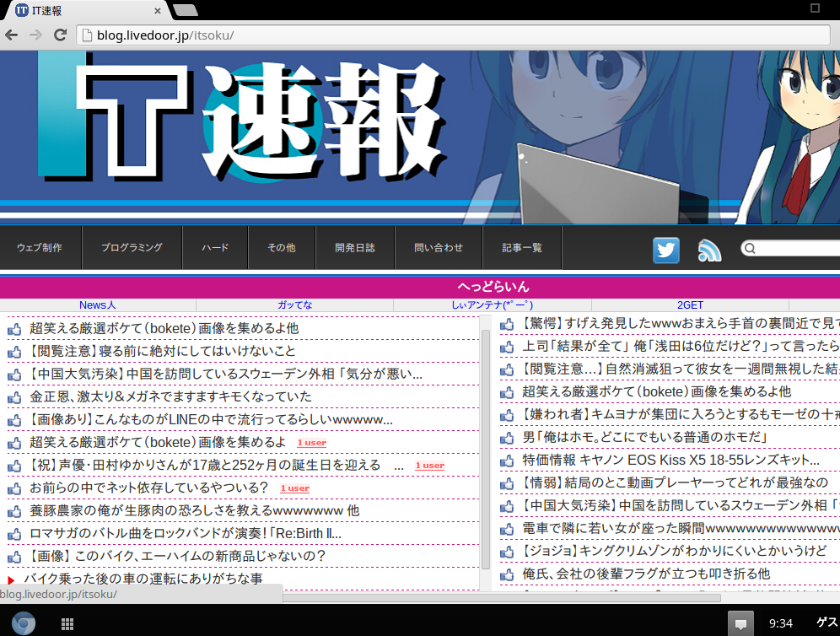The image size is (840, 636).
Task: Click the IT速報 tab favicon
Action: click(x=21, y=10)
